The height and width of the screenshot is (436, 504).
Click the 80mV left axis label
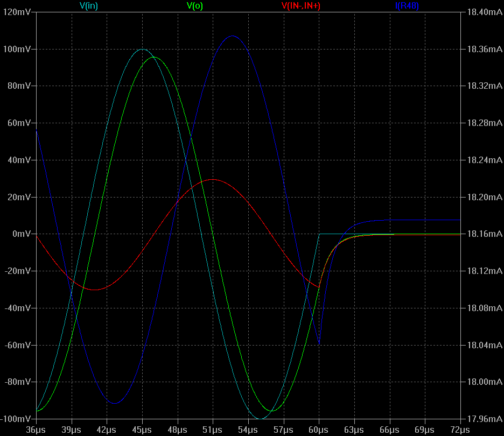pos(19,86)
